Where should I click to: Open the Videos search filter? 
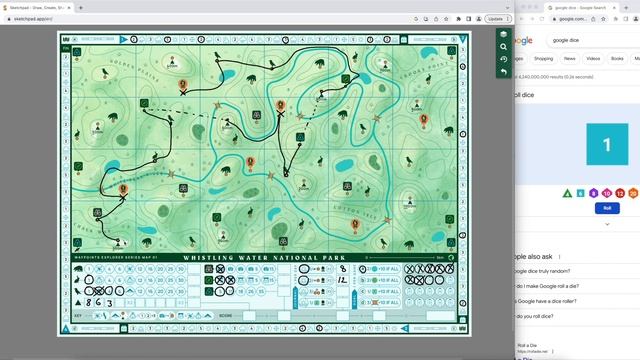593,59
